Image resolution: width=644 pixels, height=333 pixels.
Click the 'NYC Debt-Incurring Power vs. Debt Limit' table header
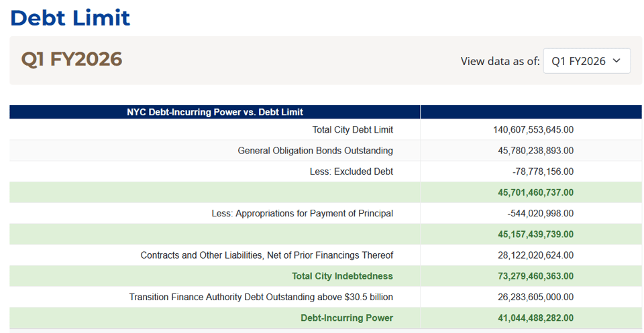point(215,112)
